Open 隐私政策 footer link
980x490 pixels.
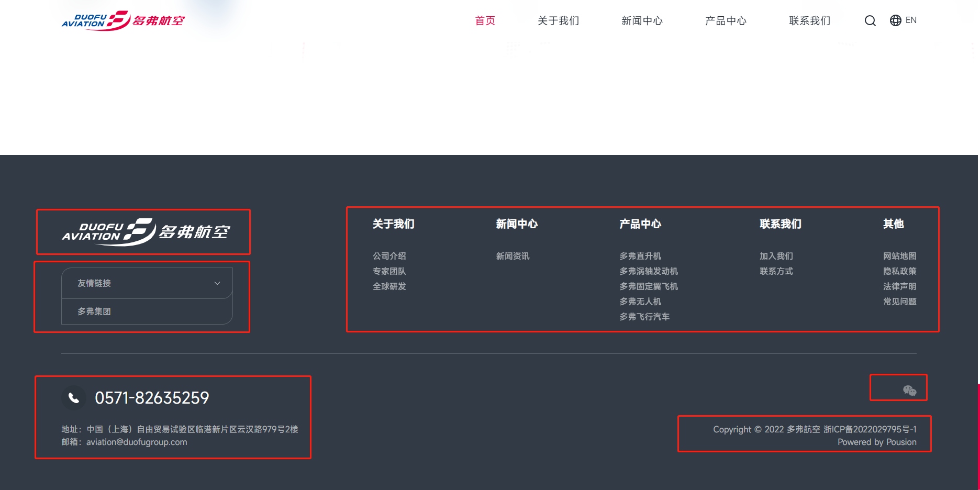(x=900, y=271)
